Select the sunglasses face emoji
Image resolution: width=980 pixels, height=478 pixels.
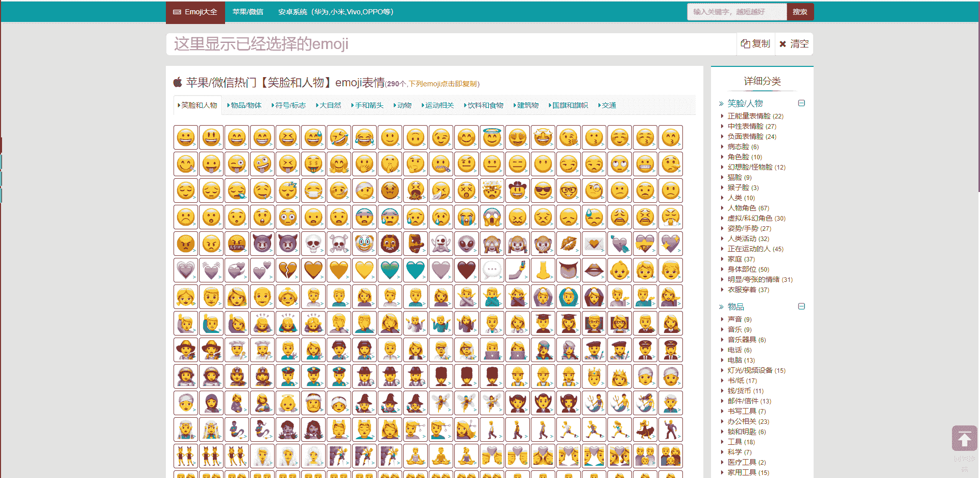(x=543, y=190)
